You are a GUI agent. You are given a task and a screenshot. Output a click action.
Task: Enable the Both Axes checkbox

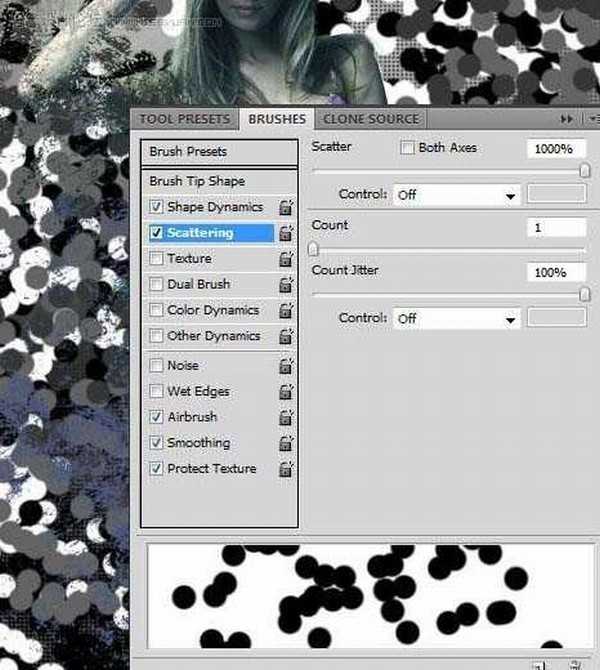407,148
